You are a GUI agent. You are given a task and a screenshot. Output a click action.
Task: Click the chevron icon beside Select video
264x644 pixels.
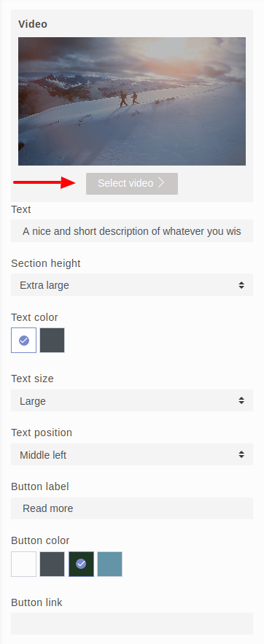[161, 183]
